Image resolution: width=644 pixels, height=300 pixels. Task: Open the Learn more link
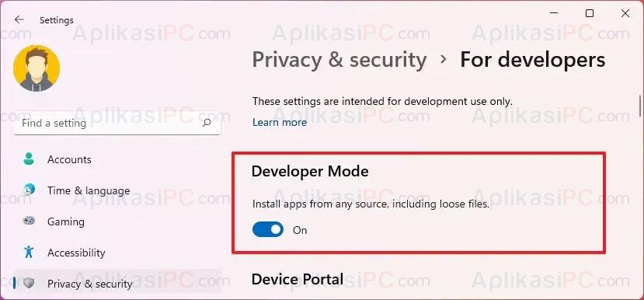click(x=280, y=123)
